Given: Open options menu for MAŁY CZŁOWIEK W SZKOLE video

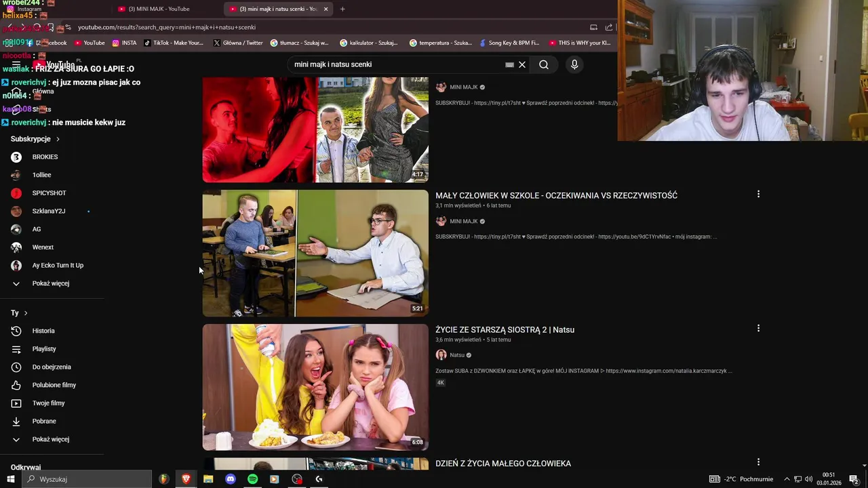Looking at the screenshot, I should click(758, 195).
